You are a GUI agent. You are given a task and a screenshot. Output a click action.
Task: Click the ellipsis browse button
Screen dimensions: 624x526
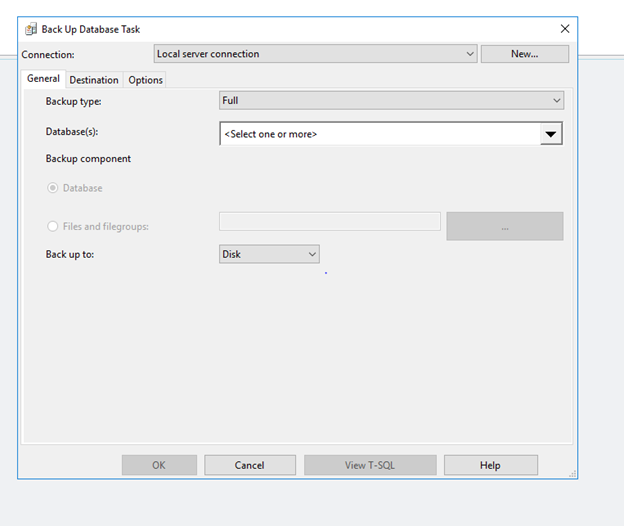tap(505, 226)
